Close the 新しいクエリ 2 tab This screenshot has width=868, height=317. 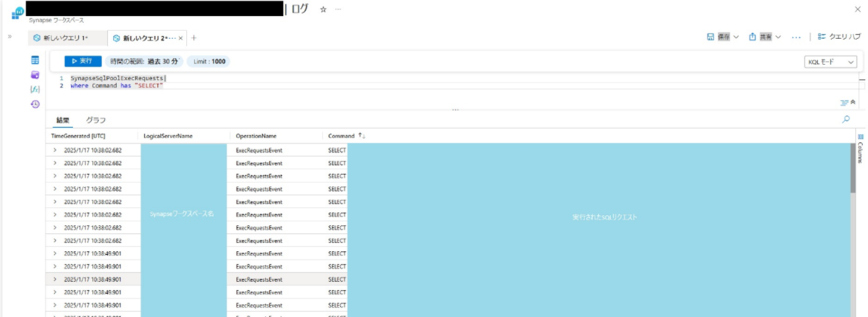[181, 38]
